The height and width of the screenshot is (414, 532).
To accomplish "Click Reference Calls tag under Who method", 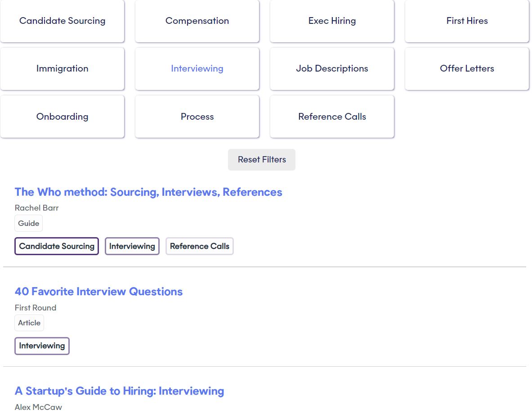I will [x=200, y=246].
